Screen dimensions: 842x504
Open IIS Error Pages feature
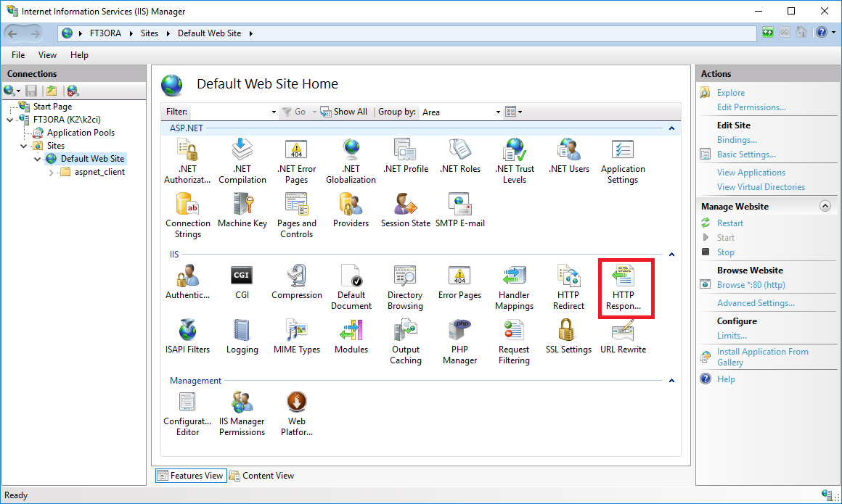coord(459,282)
